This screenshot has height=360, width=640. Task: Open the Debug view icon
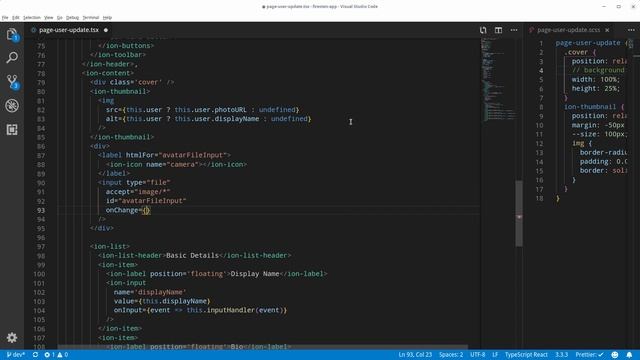coord(12,106)
